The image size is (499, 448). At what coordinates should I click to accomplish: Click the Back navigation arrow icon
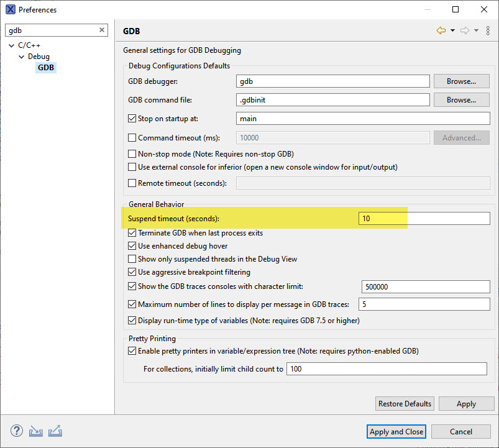pyautogui.click(x=441, y=30)
